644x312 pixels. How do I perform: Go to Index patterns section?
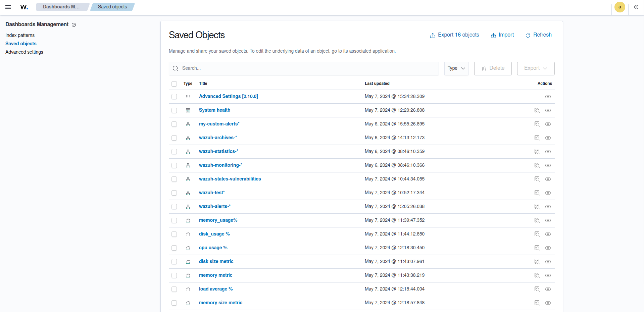(x=20, y=35)
